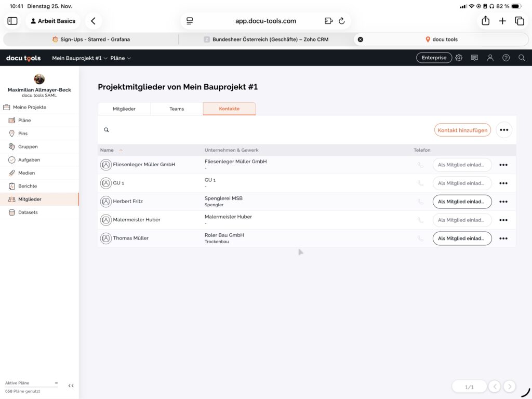The height and width of the screenshot is (399, 532).
Task: Click the Safari share icon
Action: 486,21
